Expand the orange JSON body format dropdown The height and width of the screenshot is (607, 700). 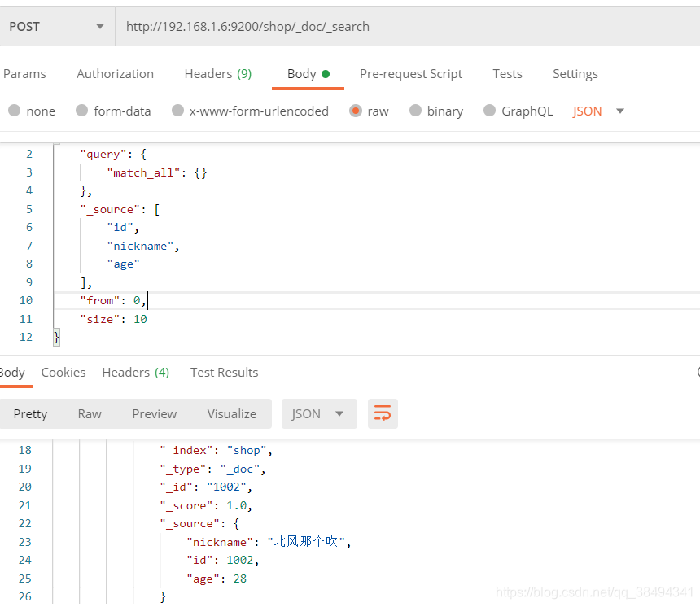click(x=598, y=111)
